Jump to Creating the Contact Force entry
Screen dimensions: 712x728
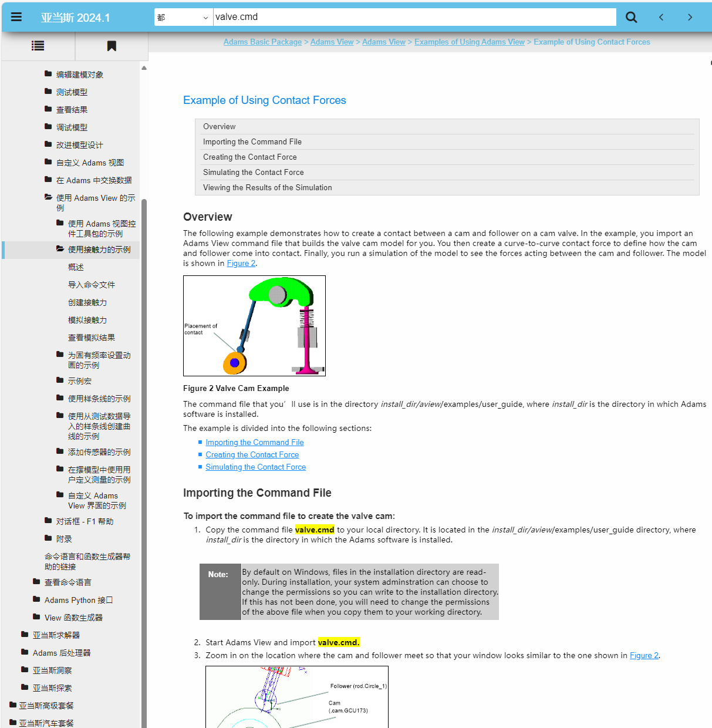point(250,157)
